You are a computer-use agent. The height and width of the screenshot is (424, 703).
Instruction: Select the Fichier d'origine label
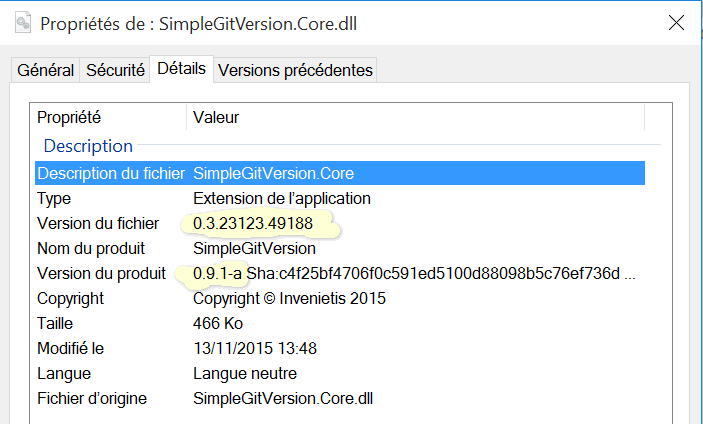coord(92,398)
